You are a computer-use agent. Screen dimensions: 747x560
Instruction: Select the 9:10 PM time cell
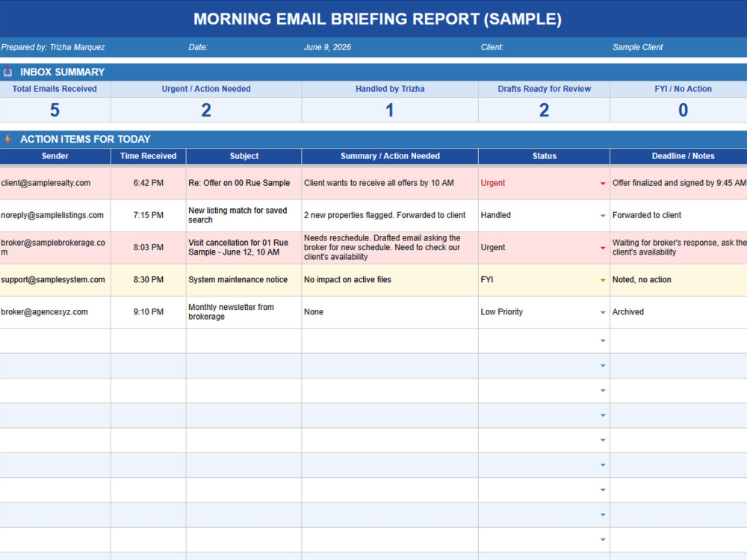(x=148, y=312)
